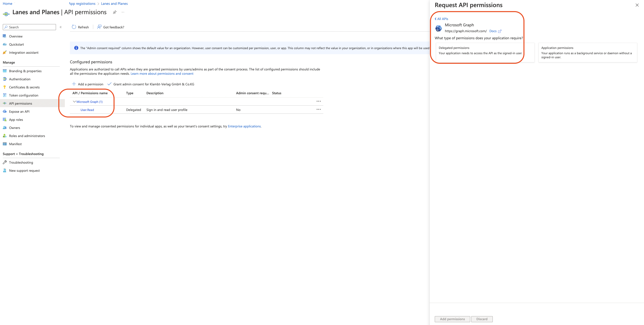Click the Manifest sidebar icon

5,144
